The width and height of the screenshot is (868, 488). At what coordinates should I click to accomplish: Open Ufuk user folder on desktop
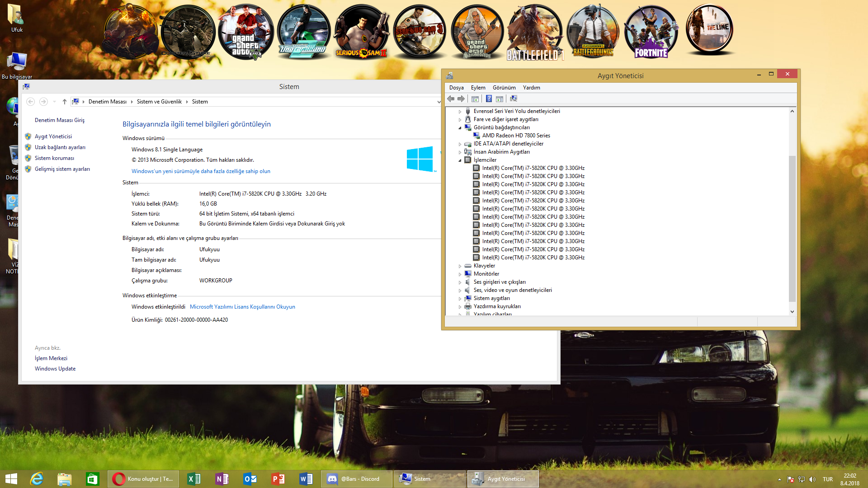click(x=17, y=18)
